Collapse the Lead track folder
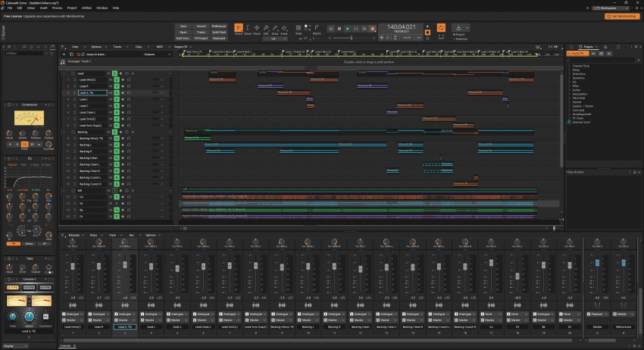The height and width of the screenshot is (350, 644). click(64, 73)
